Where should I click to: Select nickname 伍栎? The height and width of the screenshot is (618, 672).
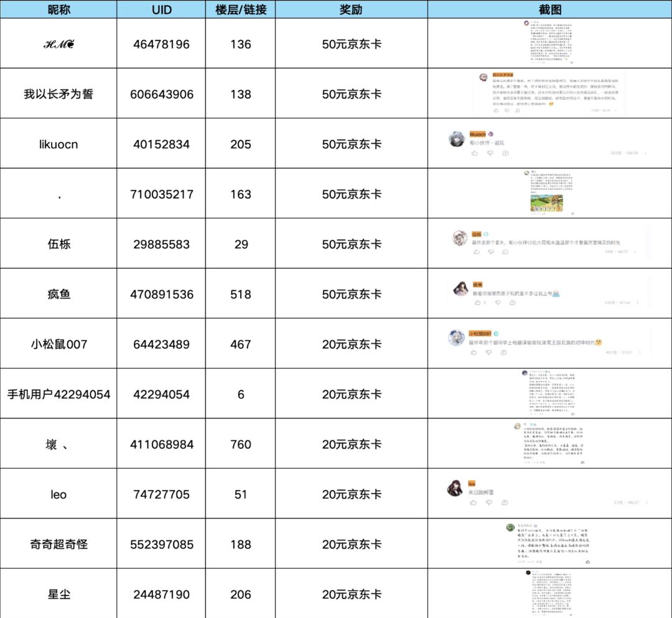pos(58,244)
